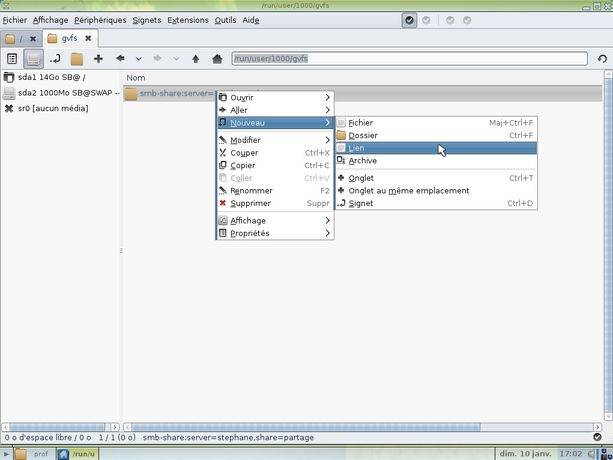Click status text smb-share:server=stephane,share=partage
This screenshot has height=460, width=613.
pos(228,438)
